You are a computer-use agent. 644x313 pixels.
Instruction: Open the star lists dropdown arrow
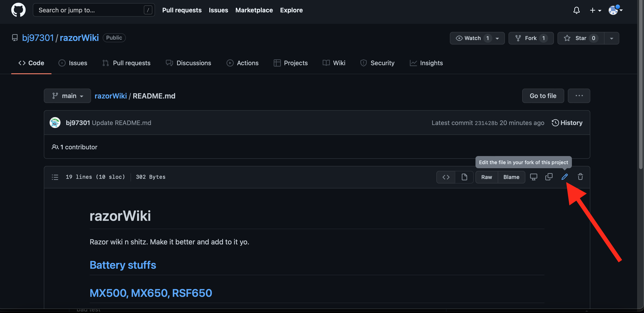pos(611,38)
